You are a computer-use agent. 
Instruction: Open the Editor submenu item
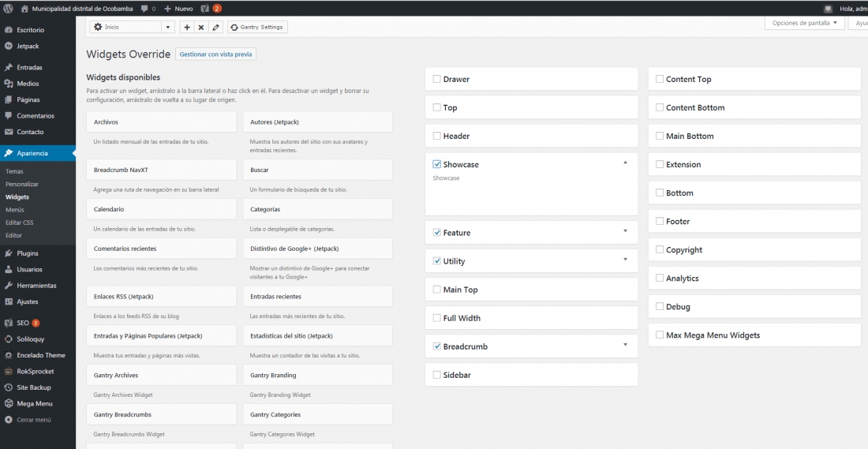(x=14, y=235)
